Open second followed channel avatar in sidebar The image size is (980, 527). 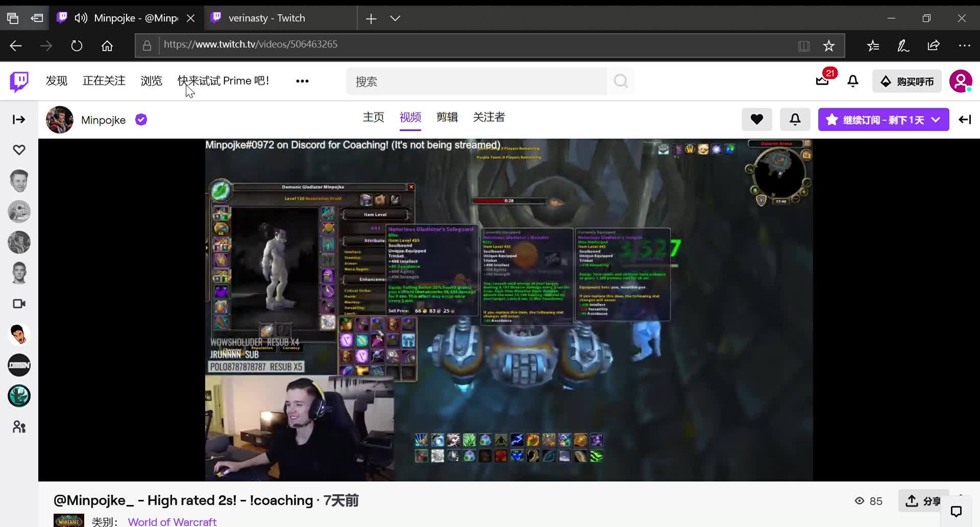coord(19,211)
